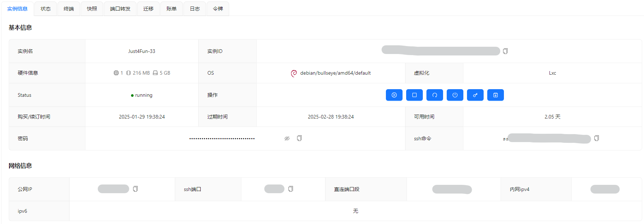Click the remaining time 2.05 天
644x224 pixels.
click(552, 117)
